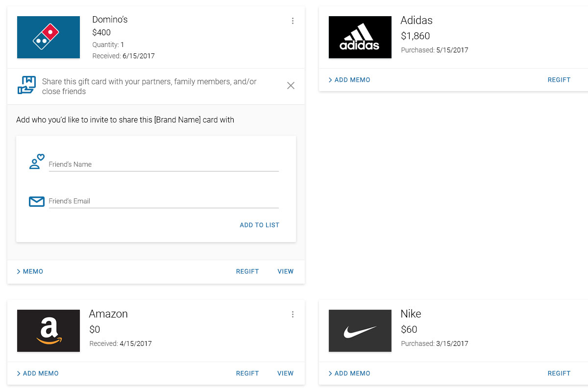Select the Domino's card logo thumbnail
This screenshot has width=588, height=392.
tap(49, 37)
